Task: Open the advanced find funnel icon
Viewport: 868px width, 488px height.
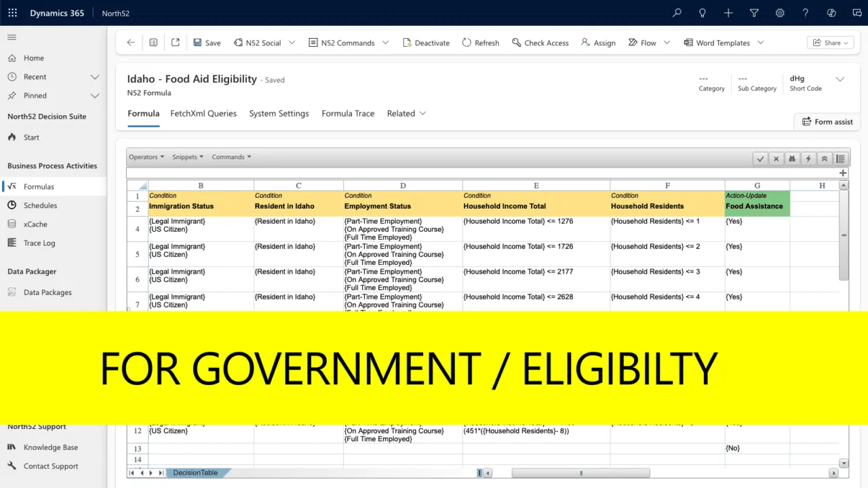Action: click(754, 13)
